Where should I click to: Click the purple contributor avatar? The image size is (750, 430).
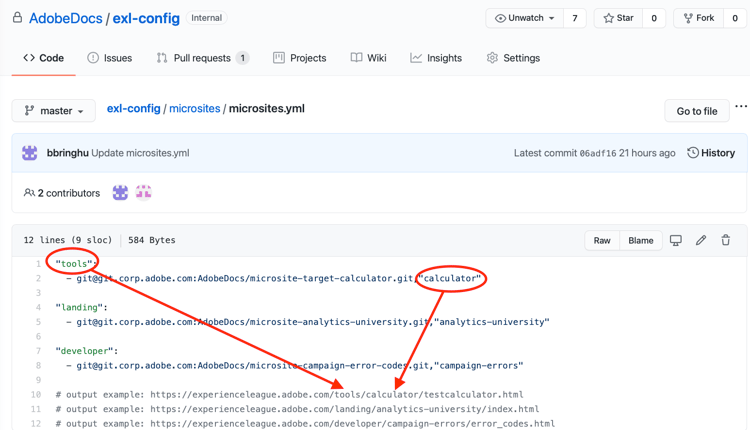[120, 193]
